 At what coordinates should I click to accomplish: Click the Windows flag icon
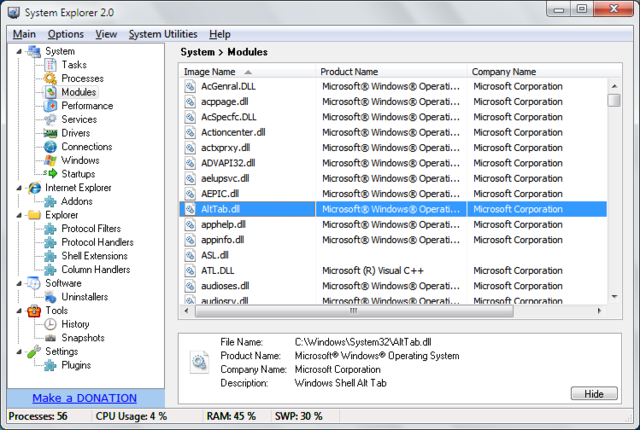pyautogui.click(x=50, y=160)
